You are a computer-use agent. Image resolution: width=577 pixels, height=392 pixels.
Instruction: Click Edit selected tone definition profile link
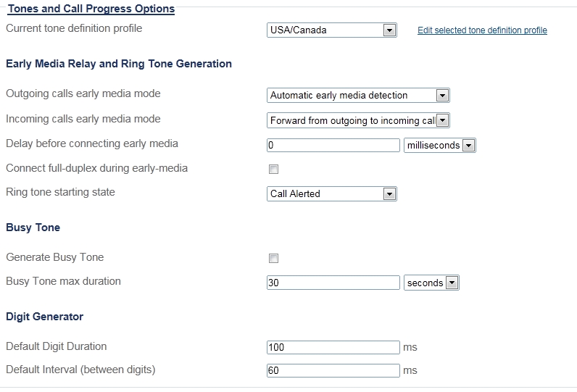[x=482, y=30]
